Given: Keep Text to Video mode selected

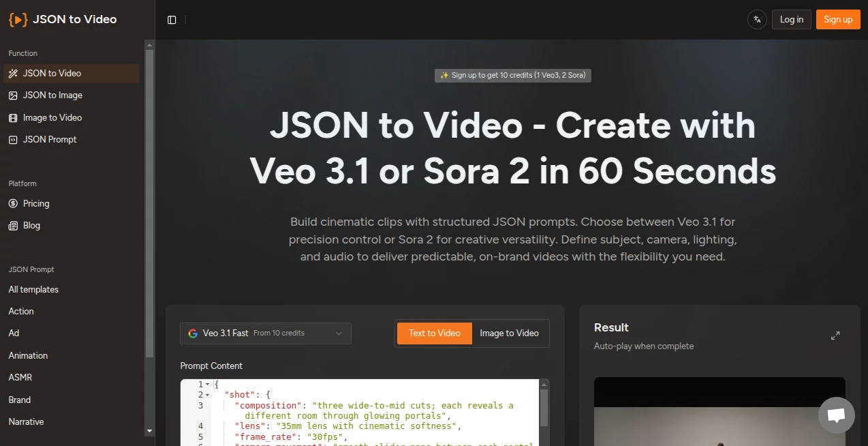Looking at the screenshot, I should click(434, 333).
